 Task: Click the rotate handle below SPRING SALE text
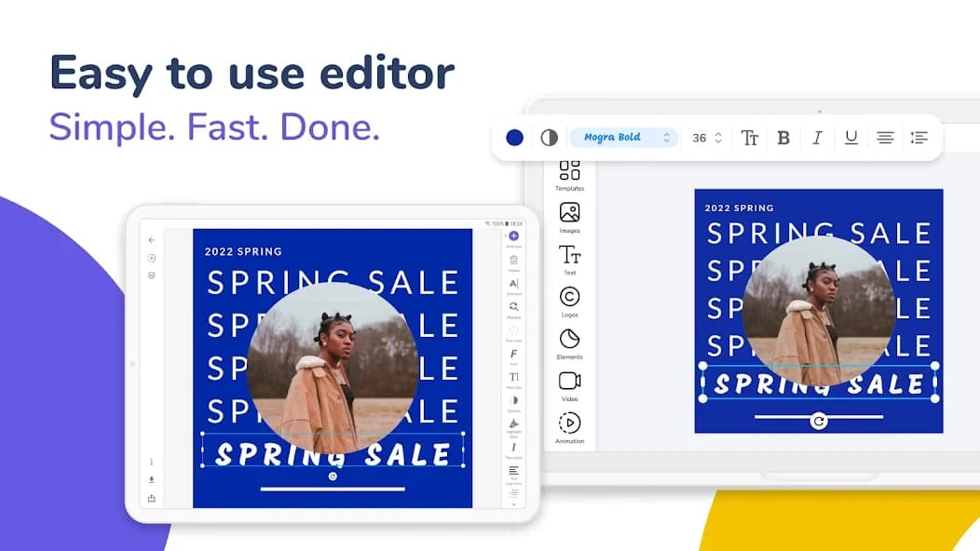817,421
